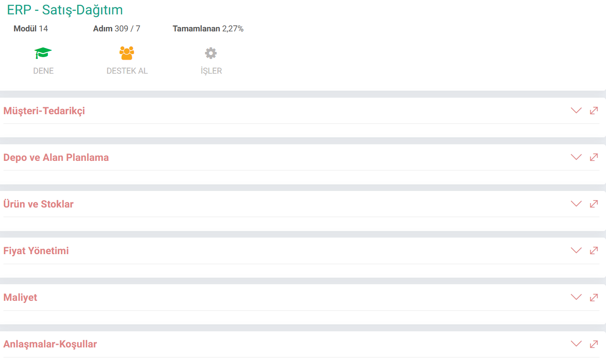Select the Maliyet section title
This screenshot has width=606, height=364.
click(x=20, y=297)
